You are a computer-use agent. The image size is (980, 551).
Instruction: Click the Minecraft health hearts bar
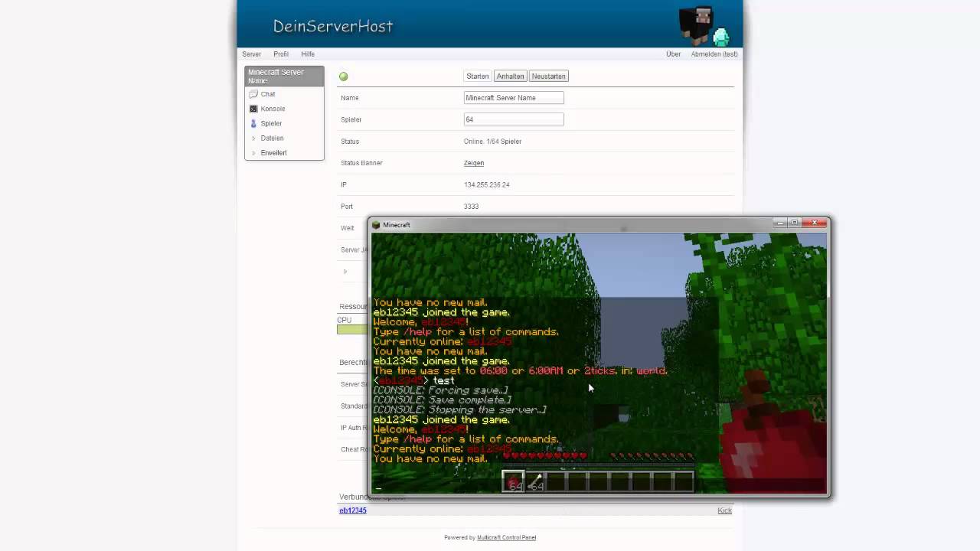pos(544,456)
